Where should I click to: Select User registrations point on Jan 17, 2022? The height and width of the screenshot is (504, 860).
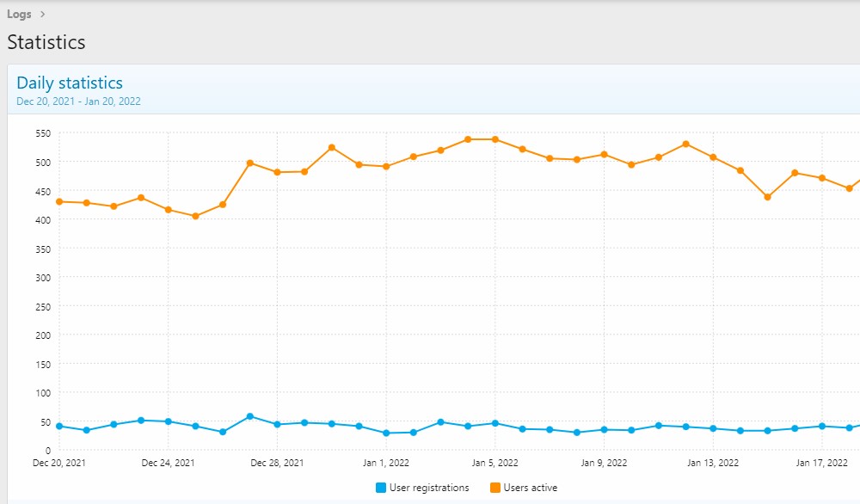[821, 426]
